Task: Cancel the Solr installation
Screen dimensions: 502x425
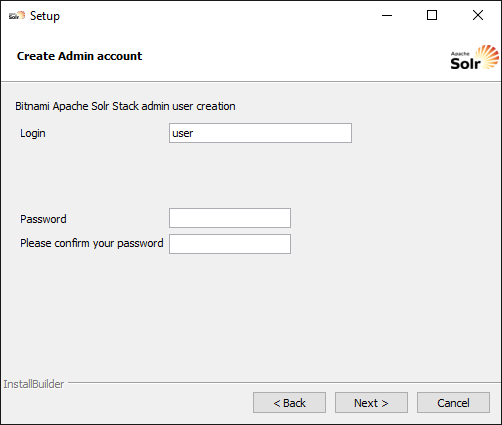Action: click(453, 403)
